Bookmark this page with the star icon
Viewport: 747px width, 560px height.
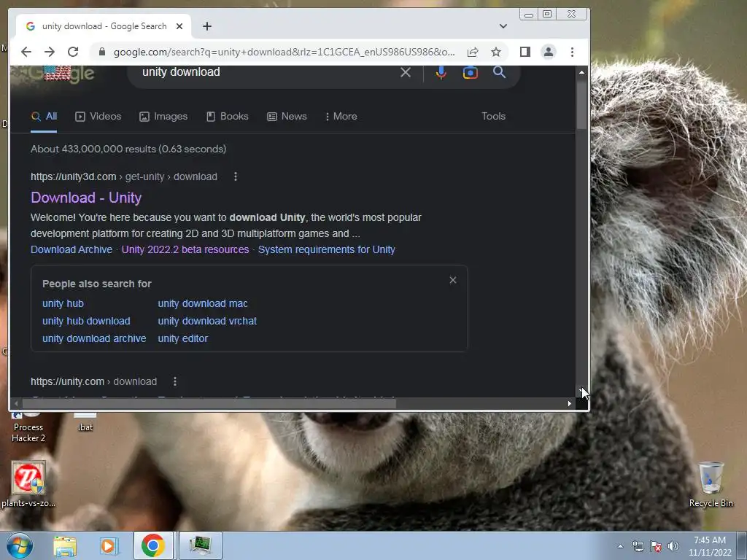coord(496,52)
